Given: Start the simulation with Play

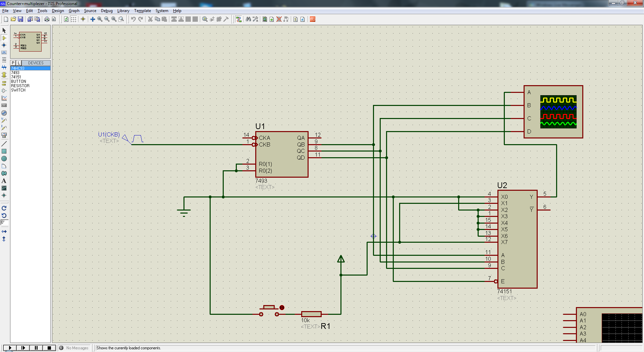Looking at the screenshot, I should click(x=10, y=348).
